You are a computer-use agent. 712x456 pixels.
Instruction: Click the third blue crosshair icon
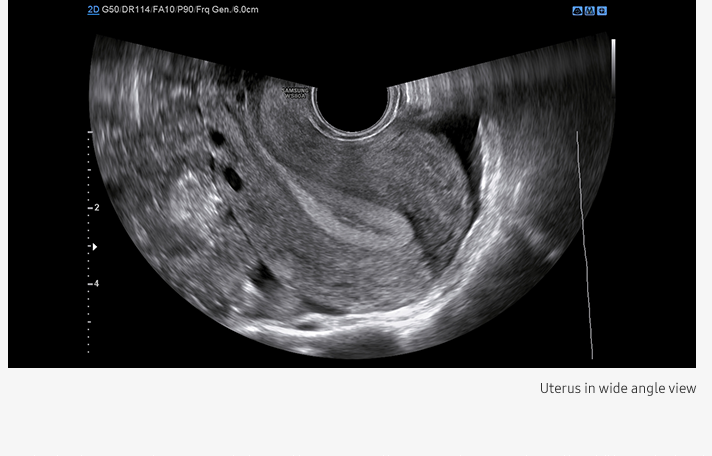click(x=601, y=11)
